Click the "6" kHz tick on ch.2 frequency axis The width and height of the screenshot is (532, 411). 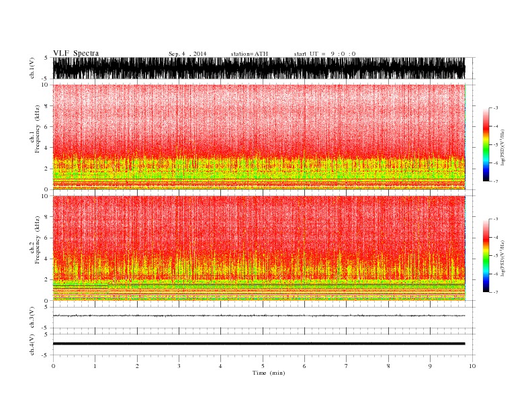[x=46, y=238]
